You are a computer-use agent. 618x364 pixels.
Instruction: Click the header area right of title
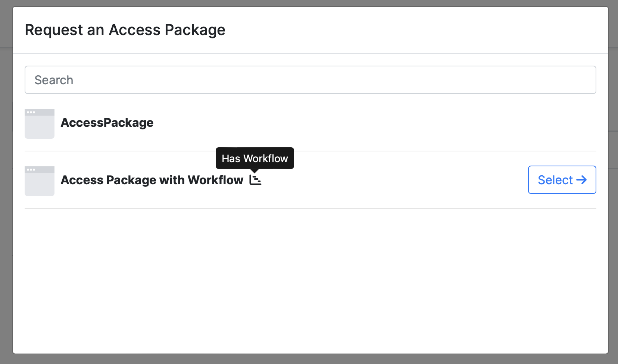click(x=411, y=30)
